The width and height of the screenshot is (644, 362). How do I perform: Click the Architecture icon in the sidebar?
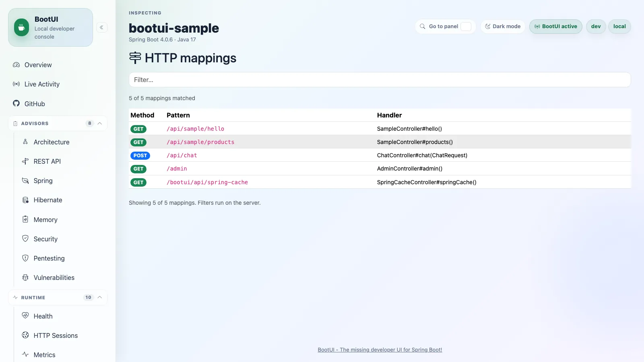tap(25, 142)
